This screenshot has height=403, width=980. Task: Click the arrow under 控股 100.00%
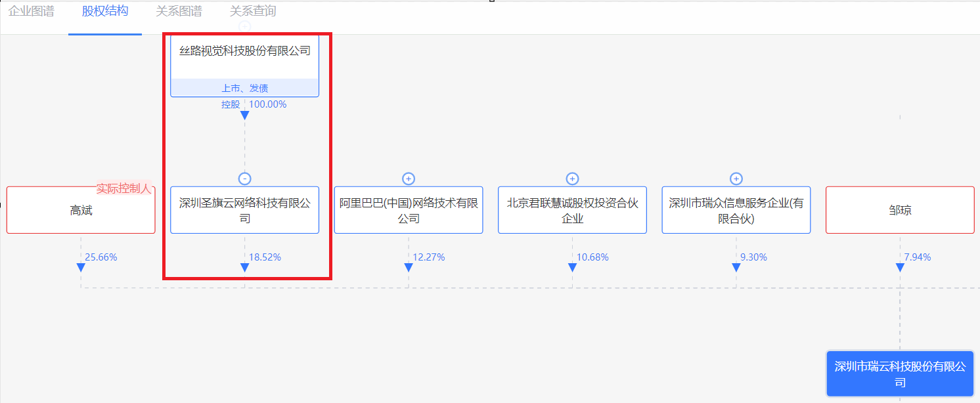pyautogui.click(x=244, y=116)
